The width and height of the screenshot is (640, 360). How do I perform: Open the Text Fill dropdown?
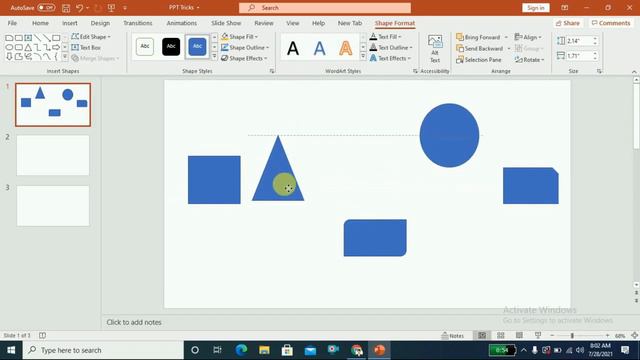[x=386, y=37]
